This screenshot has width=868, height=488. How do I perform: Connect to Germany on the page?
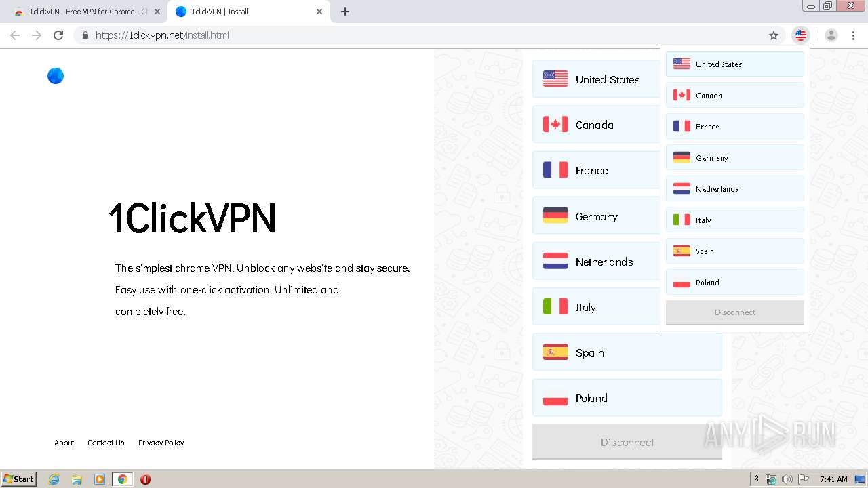pos(627,216)
